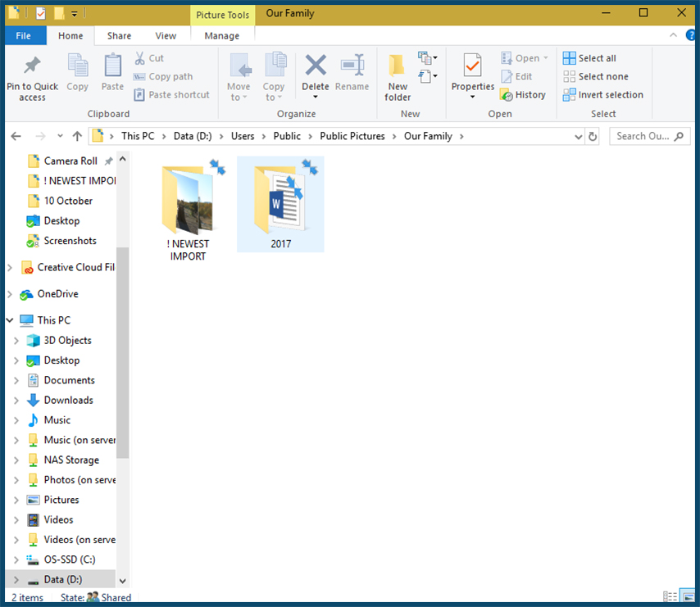Click Copy path in the ribbon
700x607 pixels.
coord(163,77)
